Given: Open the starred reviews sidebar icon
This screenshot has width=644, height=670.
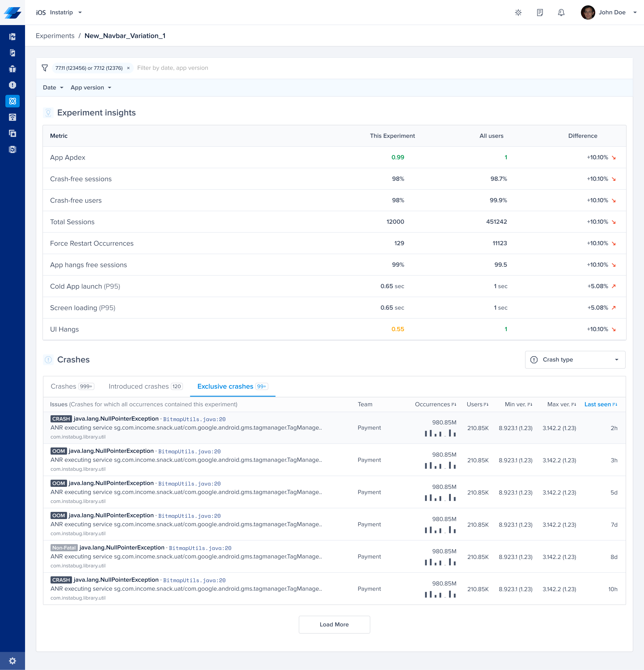Looking at the screenshot, I should (x=12, y=133).
